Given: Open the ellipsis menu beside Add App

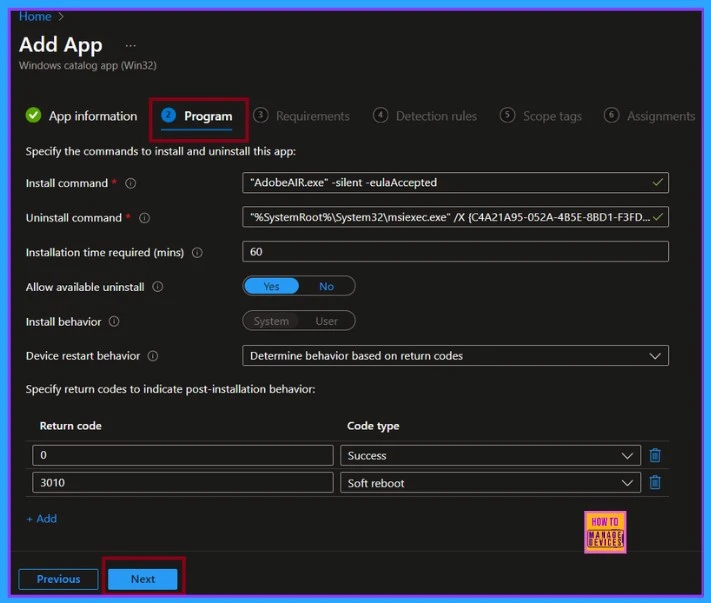Looking at the screenshot, I should tap(131, 45).
